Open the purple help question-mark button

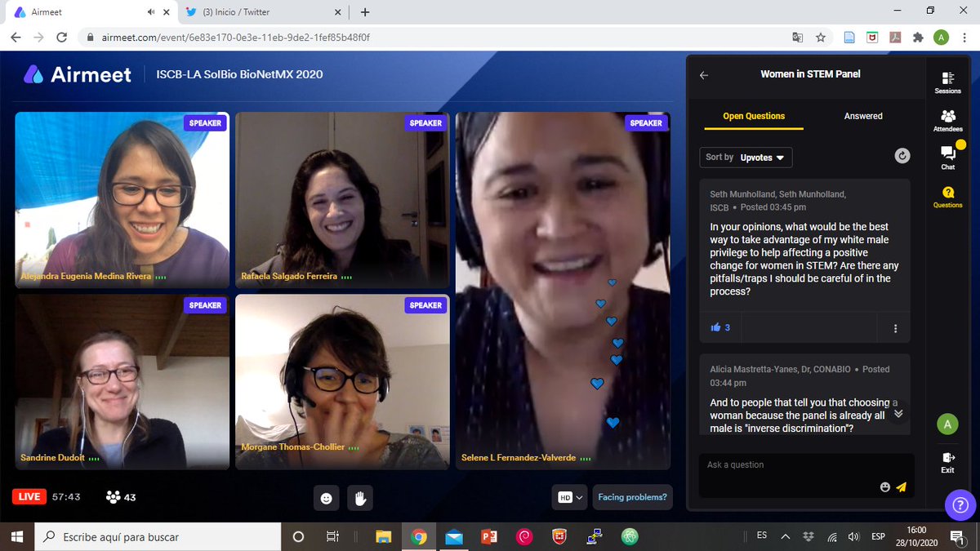(960, 505)
